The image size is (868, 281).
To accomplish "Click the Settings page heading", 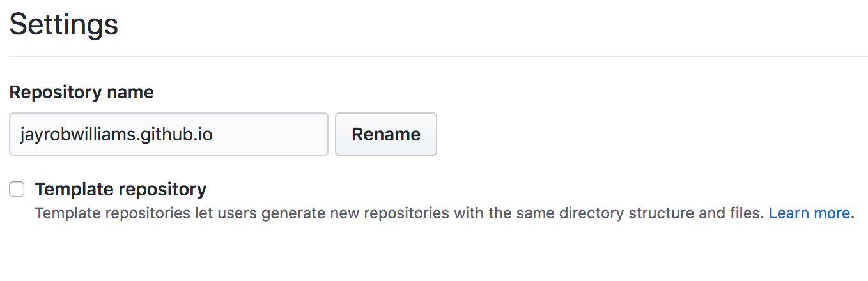I will [63, 25].
